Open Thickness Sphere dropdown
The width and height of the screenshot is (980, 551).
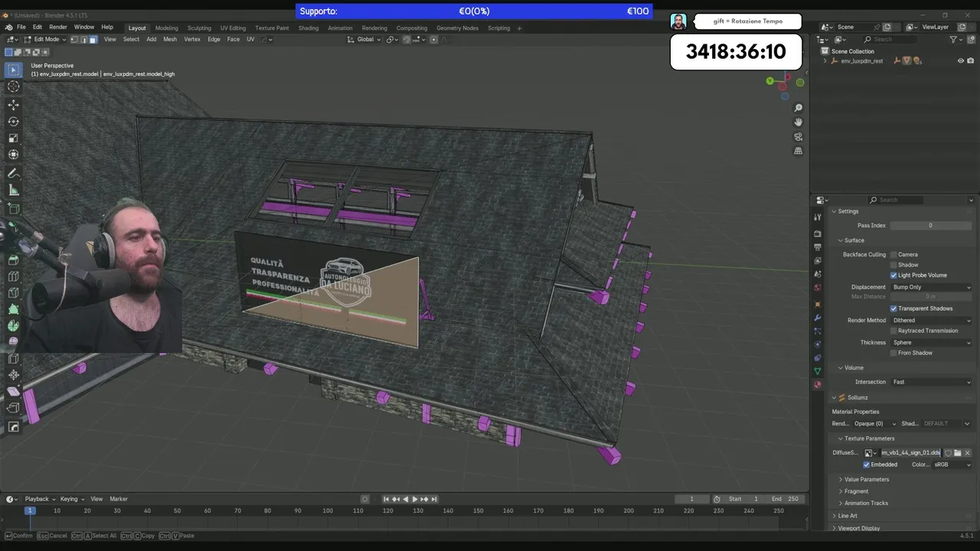(931, 343)
